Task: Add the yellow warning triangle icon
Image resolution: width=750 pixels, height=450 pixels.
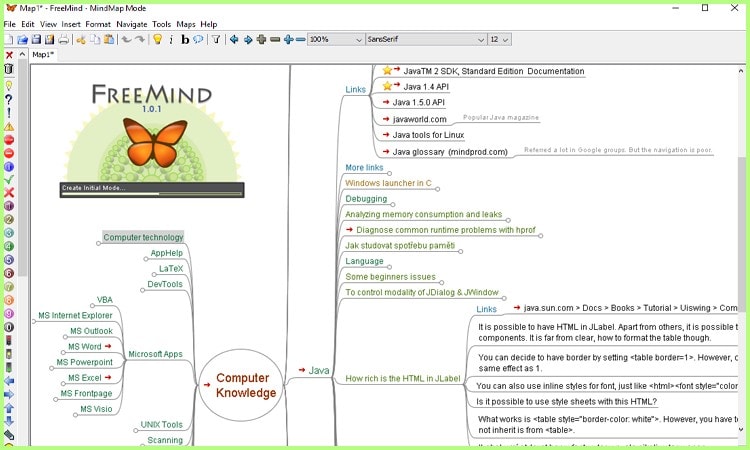Action: (9, 126)
